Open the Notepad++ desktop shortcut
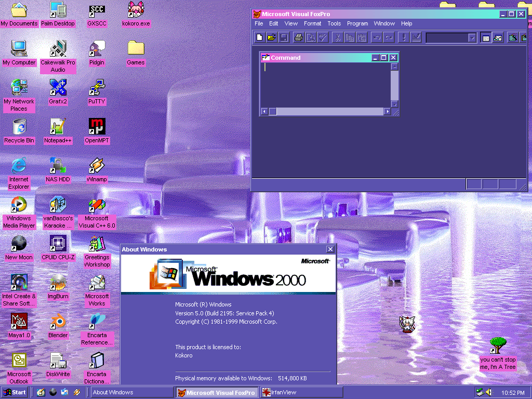The image size is (532, 399). pyautogui.click(x=58, y=127)
